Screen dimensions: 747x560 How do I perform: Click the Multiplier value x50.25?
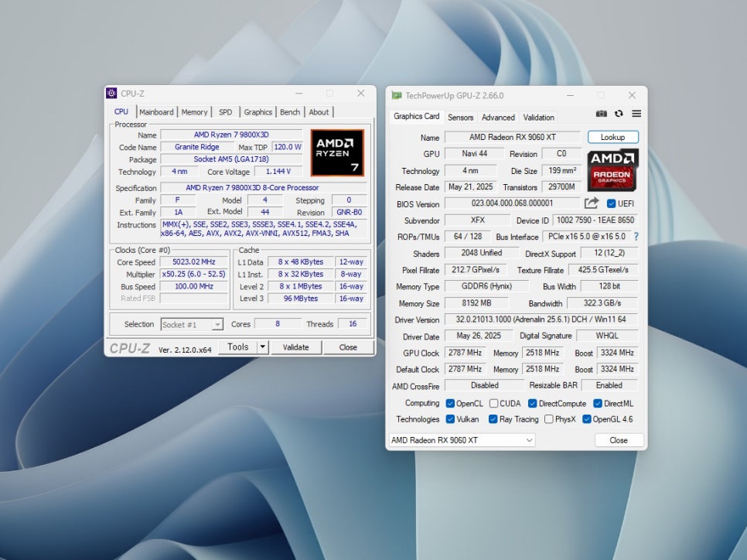[x=194, y=274]
